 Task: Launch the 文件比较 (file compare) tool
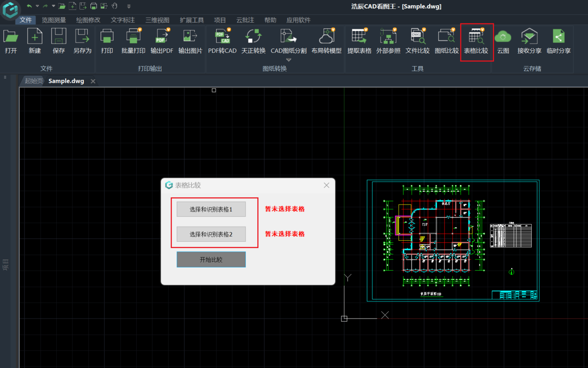[417, 41]
